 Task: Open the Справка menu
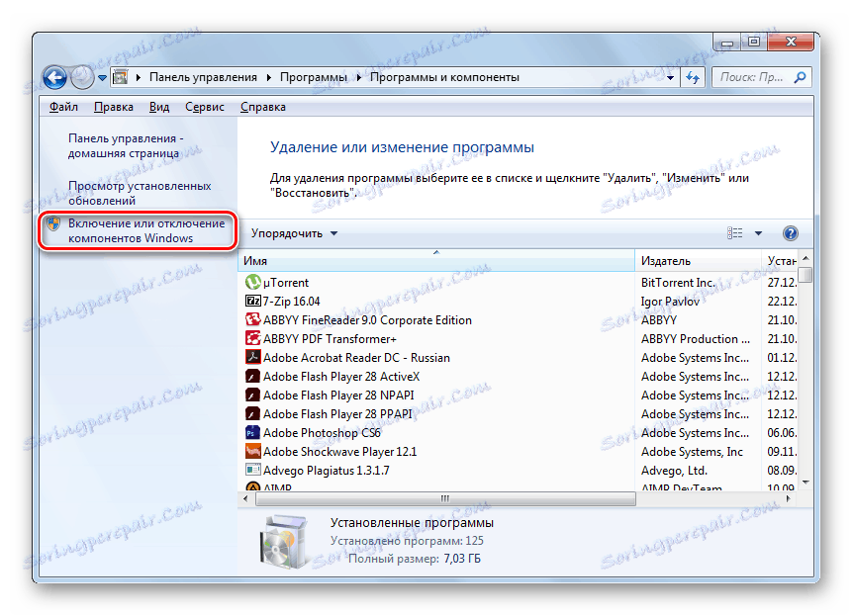(x=263, y=107)
